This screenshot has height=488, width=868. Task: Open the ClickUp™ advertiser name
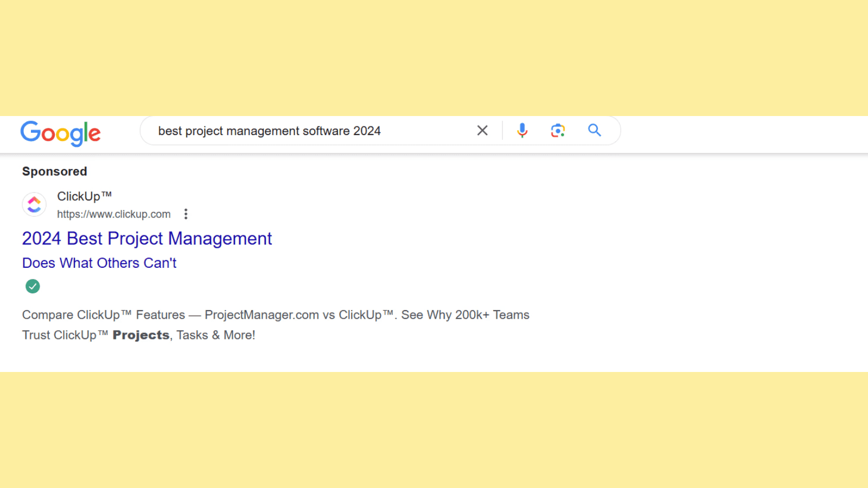click(84, 196)
